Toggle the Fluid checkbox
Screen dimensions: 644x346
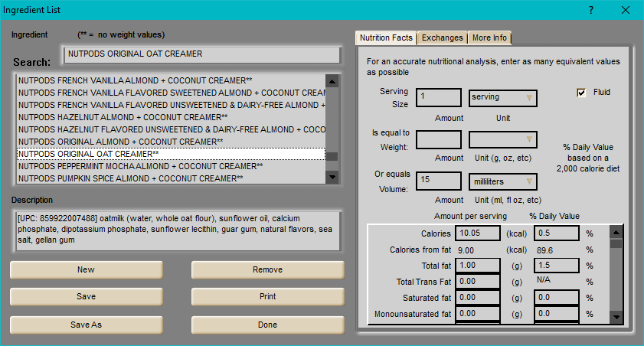pyautogui.click(x=581, y=93)
